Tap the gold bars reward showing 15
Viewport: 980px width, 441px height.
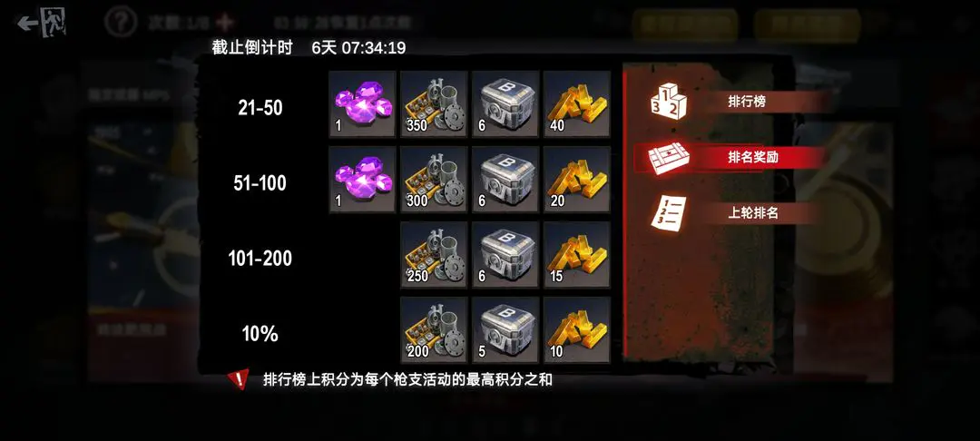(x=577, y=255)
